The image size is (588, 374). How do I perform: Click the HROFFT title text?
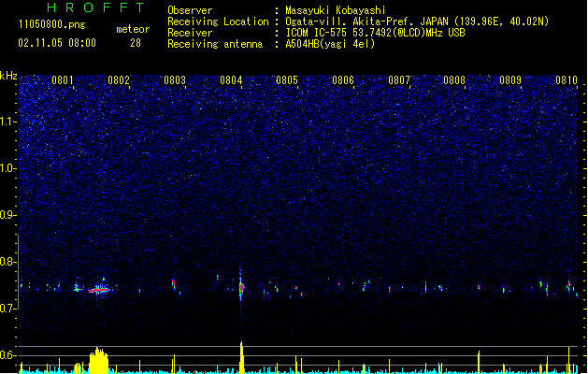pyautogui.click(x=95, y=7)
